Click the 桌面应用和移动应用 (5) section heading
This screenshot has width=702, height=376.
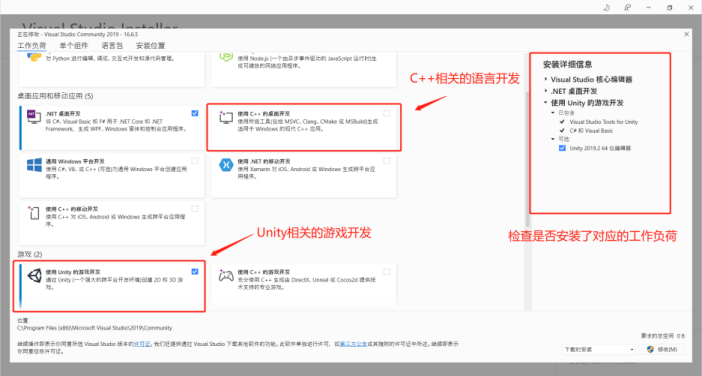pos(55,96)
